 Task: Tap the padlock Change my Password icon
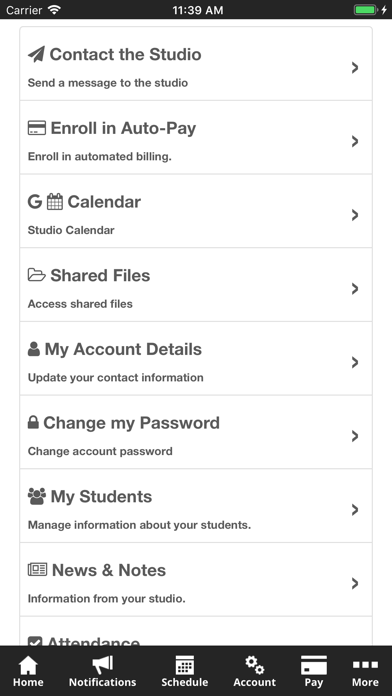point(33,422)
